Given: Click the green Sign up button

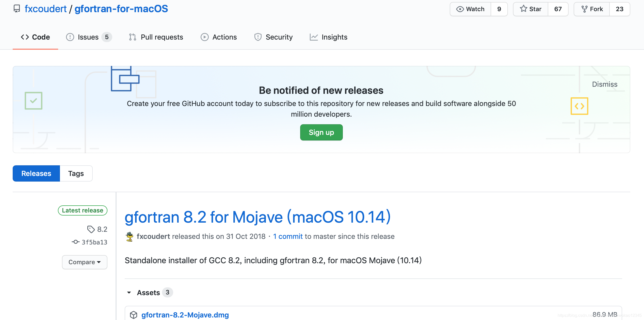Looking at the screenshot, I should click(x=321, y=132).
